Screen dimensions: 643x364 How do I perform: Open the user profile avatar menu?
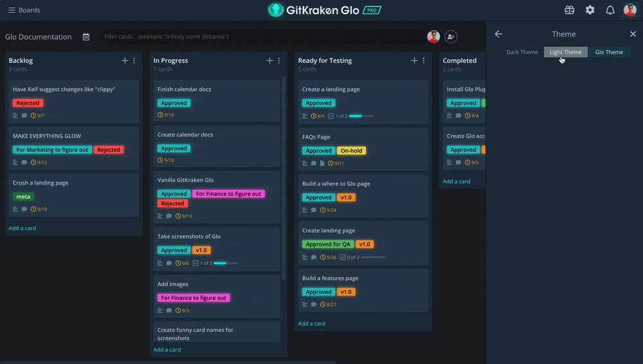630,10
